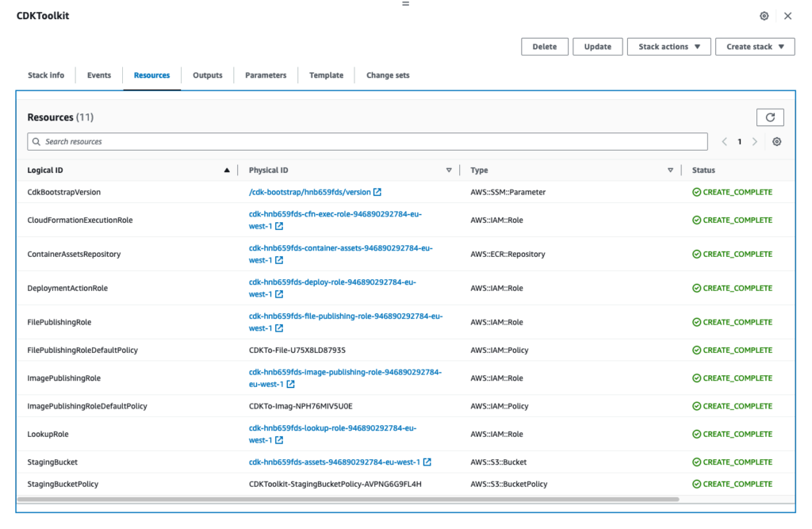Click external link icon for DeploymentActionRole physical ID
Screen dimensions: 812x529
[279, 294]
